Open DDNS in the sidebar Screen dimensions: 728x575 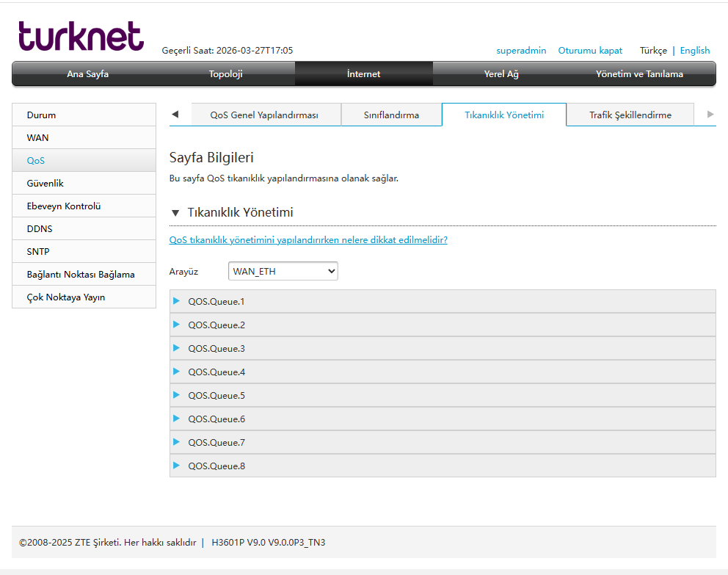click(84, 228)
